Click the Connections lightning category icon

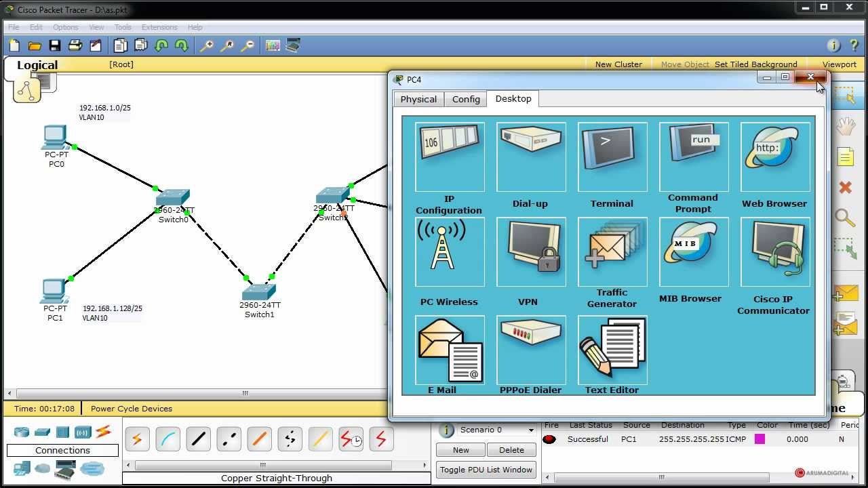tap(103, 431)
